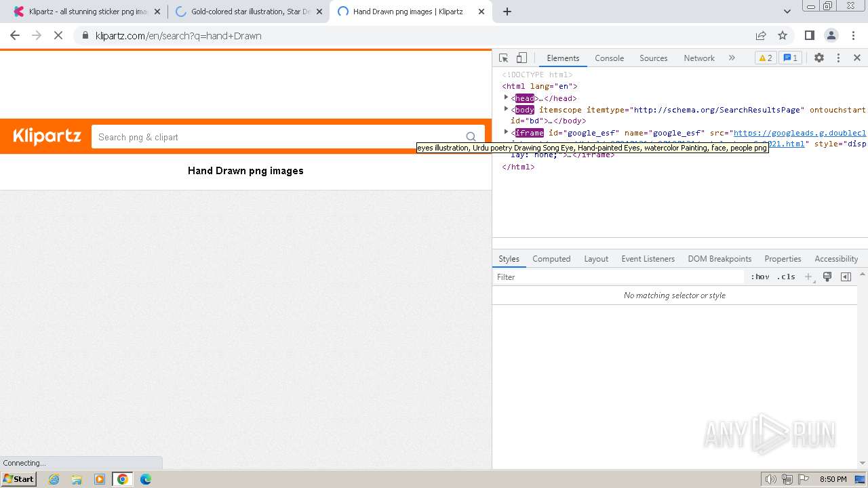Click the search magnifier icon
Image resolution: width=868 pixels, height=488 pixels.
tap(471, 137)
